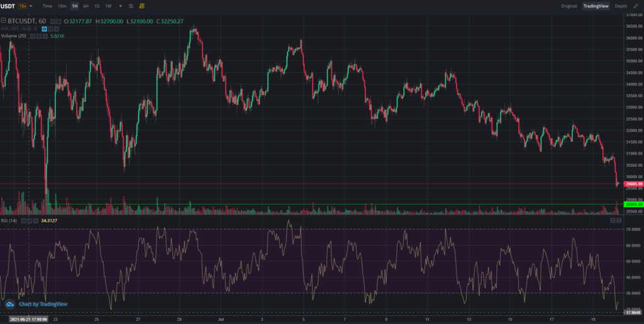Click the exit fullscreen icon beside Depth
Viewport: 644px width, 324px height.
[636, 6]
